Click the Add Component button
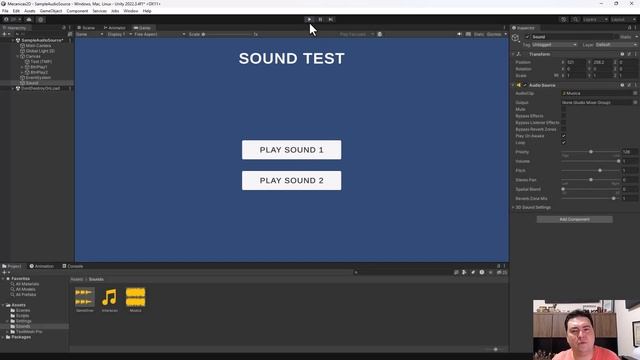 point(574,220)
